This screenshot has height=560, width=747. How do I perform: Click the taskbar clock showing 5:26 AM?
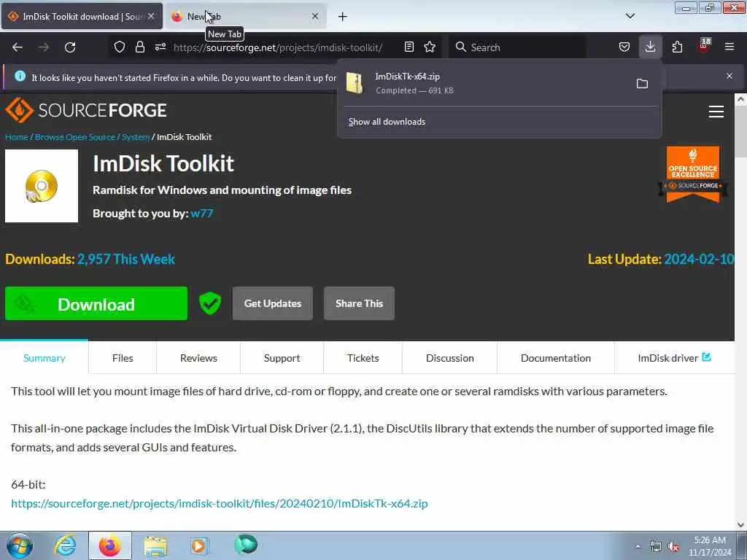[710, 546]
